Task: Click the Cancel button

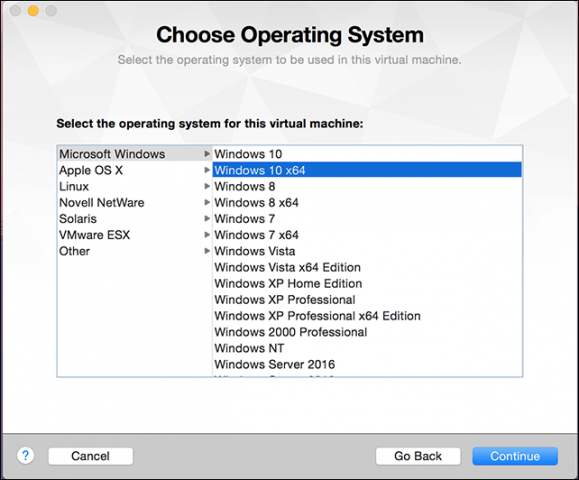Action: (90, 456)
